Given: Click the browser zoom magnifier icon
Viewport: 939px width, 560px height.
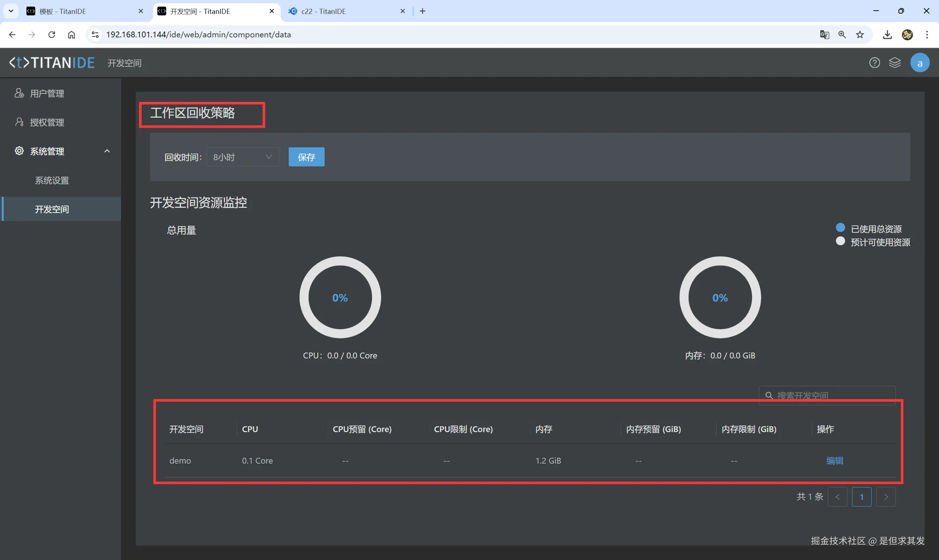Looking at the screenshot, I should click(x=842, y=35).
